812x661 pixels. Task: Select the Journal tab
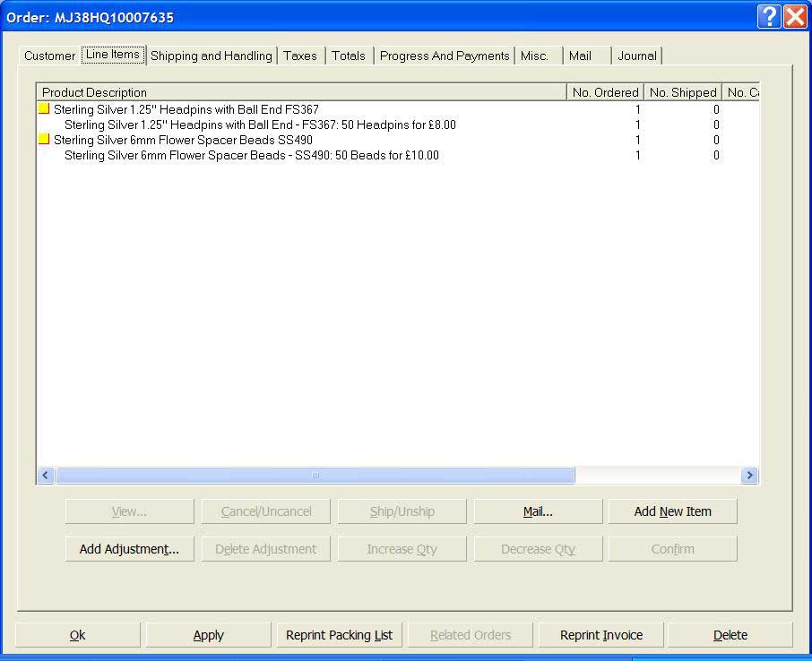(637, 56)
